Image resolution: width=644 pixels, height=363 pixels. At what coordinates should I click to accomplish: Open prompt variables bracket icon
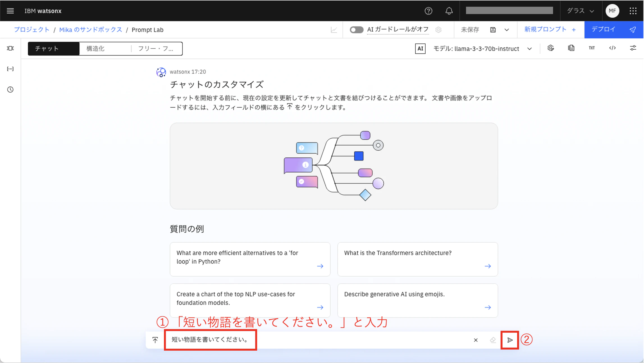point(10,69)
